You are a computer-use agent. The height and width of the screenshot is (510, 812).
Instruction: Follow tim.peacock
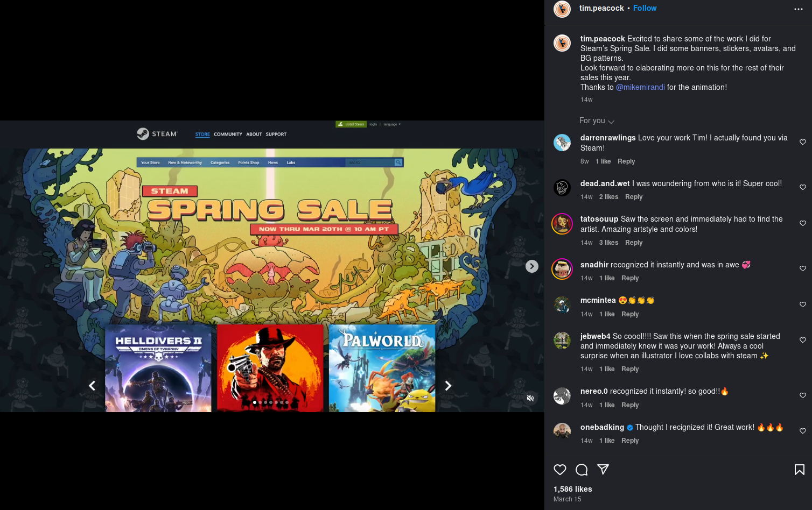click(x=645, y=8)
